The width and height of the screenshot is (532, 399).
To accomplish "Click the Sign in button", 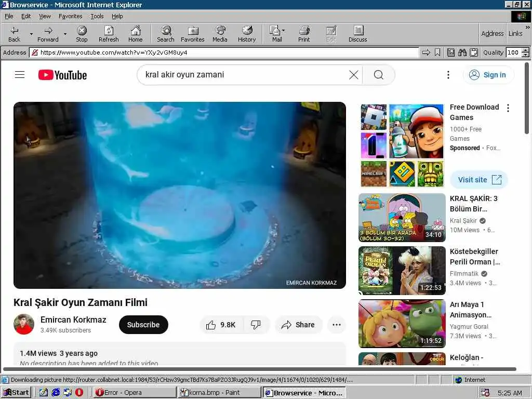I will coord(488,75).
